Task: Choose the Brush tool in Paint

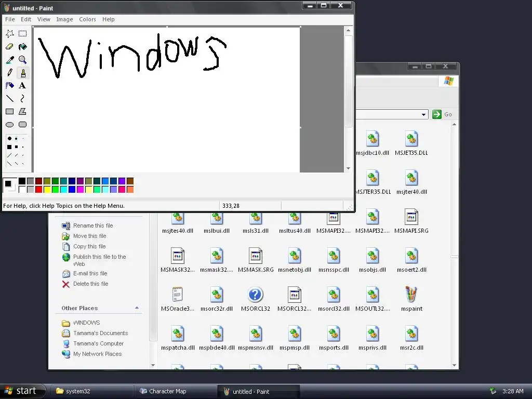Action: [23, 73]
